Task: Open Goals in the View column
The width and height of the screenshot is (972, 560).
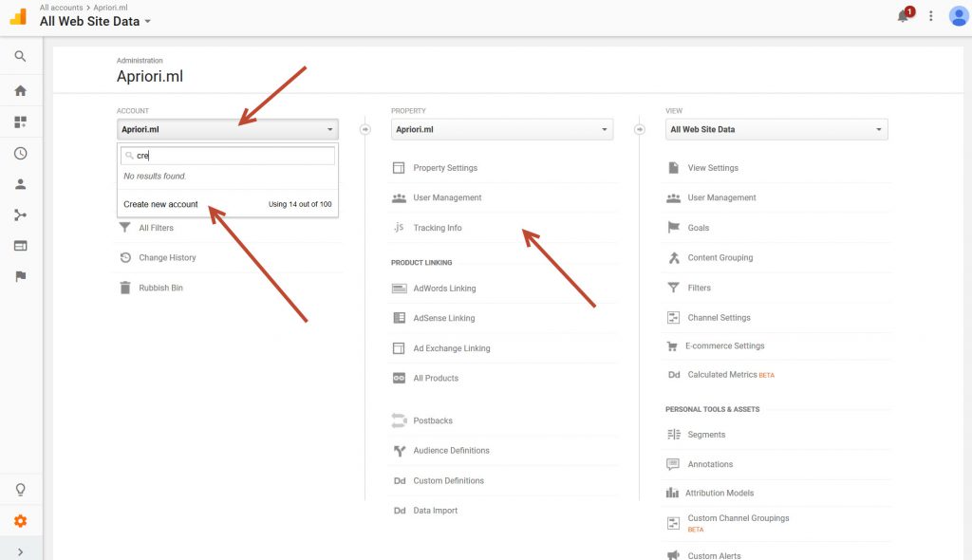Action: tap(698, 228)
